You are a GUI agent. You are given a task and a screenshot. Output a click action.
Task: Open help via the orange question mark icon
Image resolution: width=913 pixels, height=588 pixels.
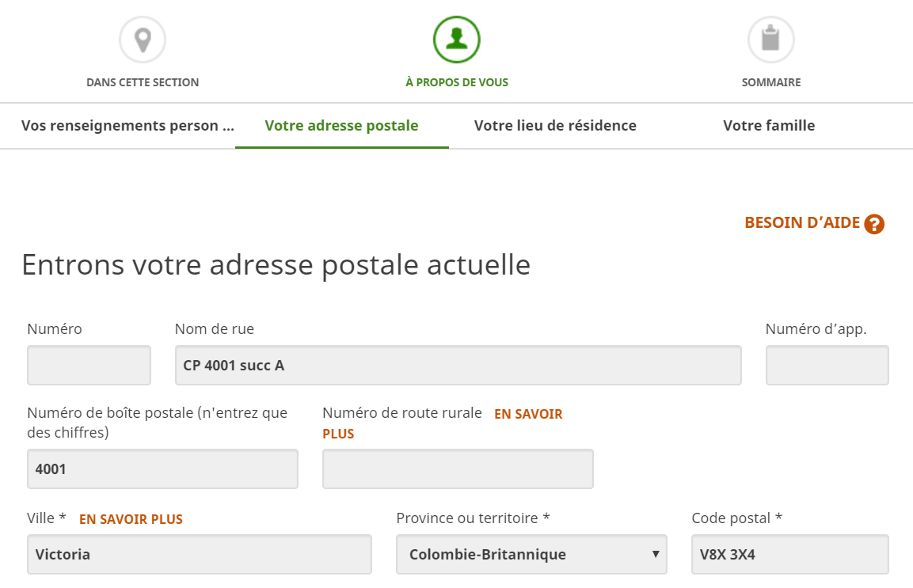pyautogui.click(x=873, y=224)
